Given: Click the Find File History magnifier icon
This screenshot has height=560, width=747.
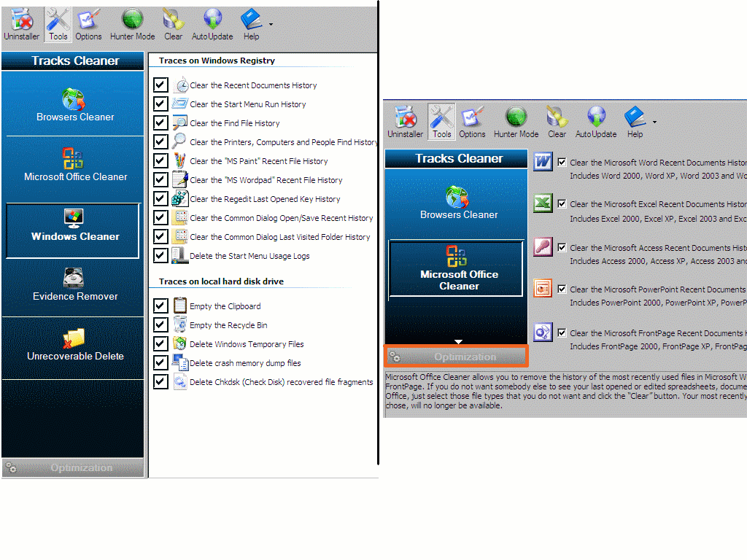Looking at the screenshot, I should [x=179, y=122].
